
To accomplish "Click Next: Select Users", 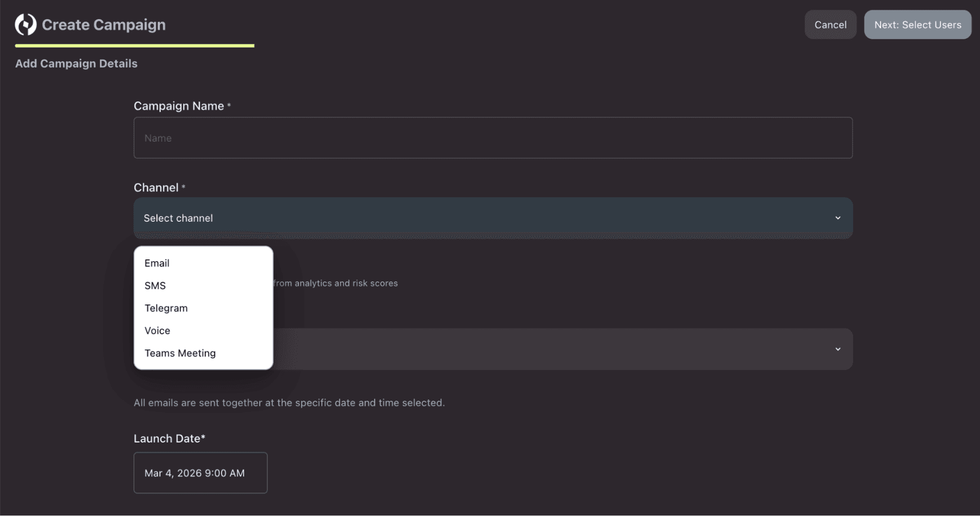I will pyautogui.click(x=917, y=25).
